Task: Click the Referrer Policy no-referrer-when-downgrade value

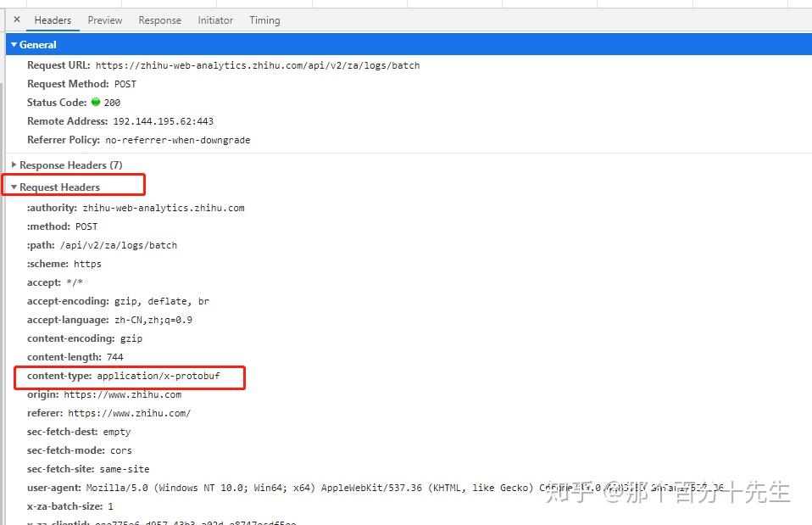Action: coord(178,140)
